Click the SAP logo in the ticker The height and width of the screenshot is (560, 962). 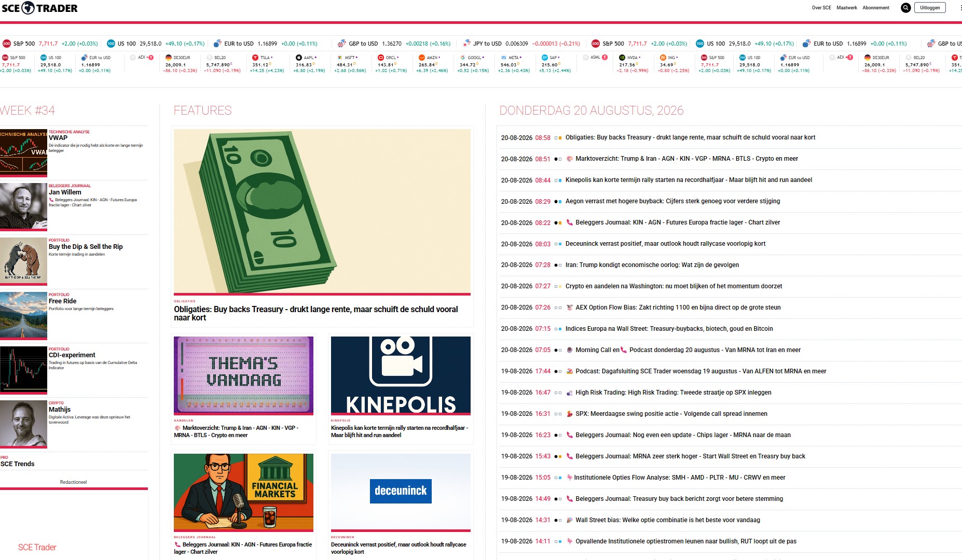pyautogui.click(x=544, y=58)
